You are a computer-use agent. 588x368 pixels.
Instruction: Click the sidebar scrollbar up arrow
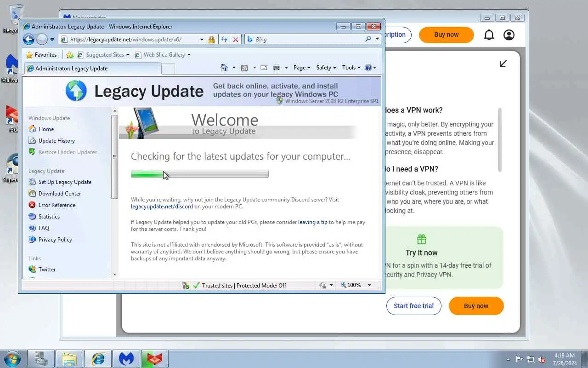115,111
